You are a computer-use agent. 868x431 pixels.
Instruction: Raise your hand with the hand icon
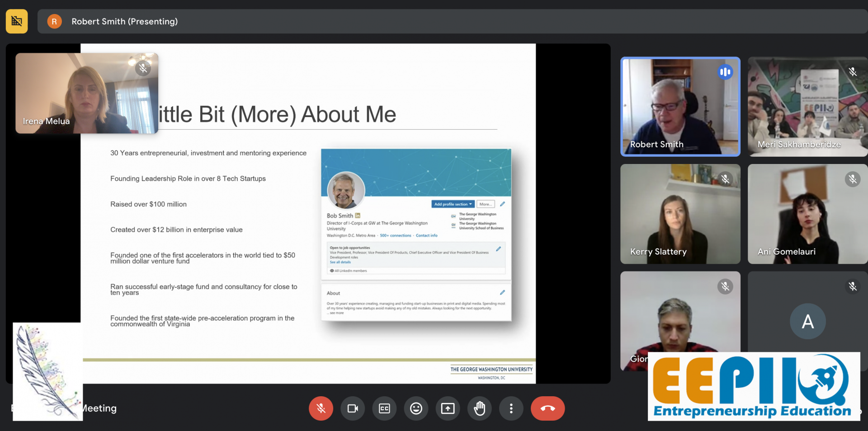pos(479,408)
